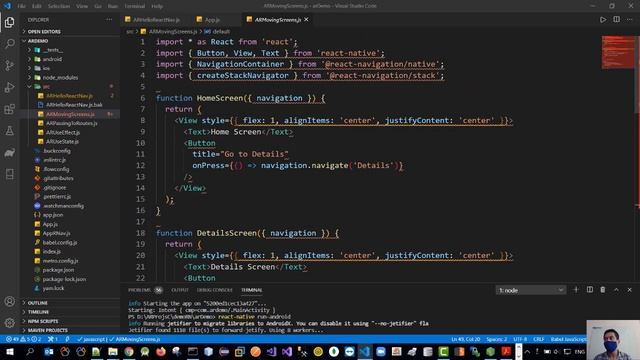Viewport: 640px width, 360px height.
Task: Add a new terminal with plus icon
Action: pos(576,290)
